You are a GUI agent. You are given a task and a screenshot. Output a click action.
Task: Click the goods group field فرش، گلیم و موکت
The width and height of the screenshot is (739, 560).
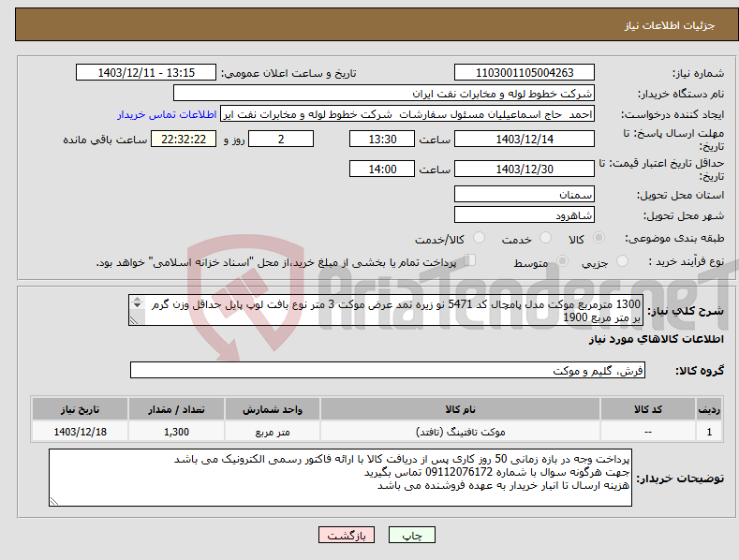(x=388, y=370)
